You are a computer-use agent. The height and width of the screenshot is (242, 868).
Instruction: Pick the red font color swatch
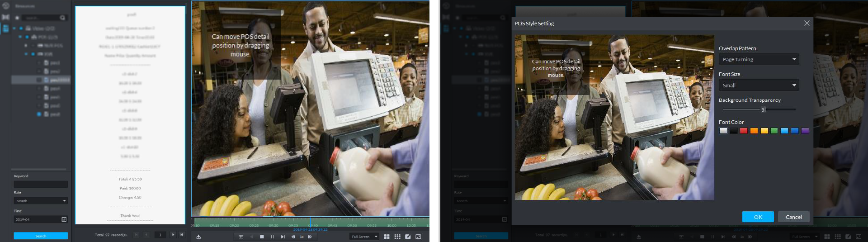coord(744,131)
